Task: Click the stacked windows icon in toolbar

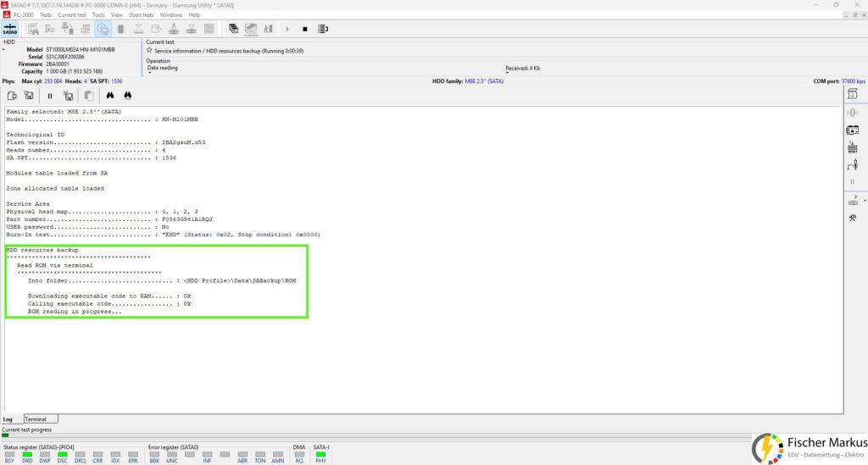Action: coord(234,29)
